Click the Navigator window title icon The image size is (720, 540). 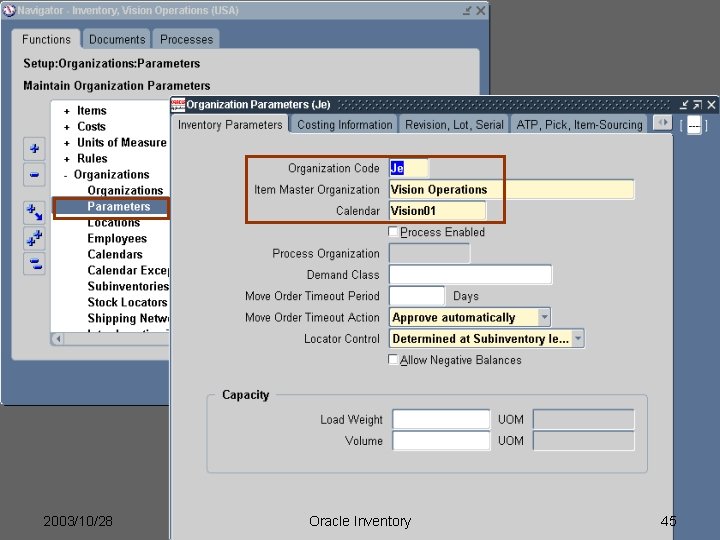(9, 10)
